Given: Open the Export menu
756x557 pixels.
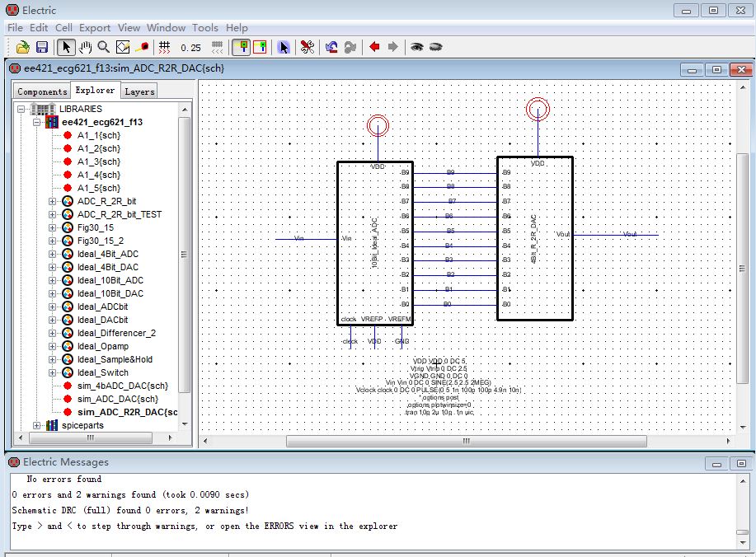Looking at the screenshot, I should (x=95, y=27).
